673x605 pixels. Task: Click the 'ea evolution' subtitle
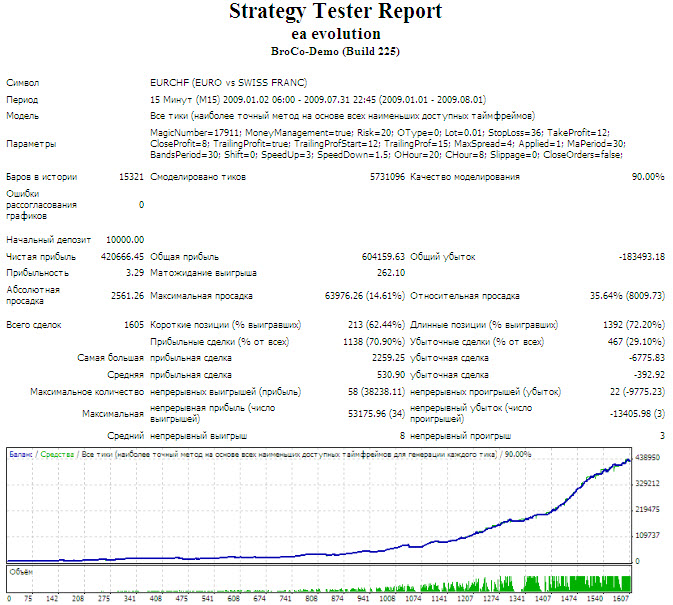[336, 34]
